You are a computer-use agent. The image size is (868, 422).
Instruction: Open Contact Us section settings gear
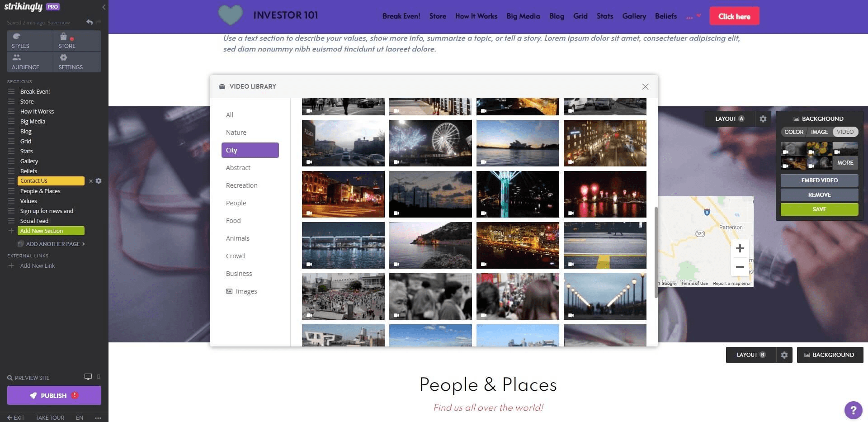pyautogui.click(x=99, y=181)
